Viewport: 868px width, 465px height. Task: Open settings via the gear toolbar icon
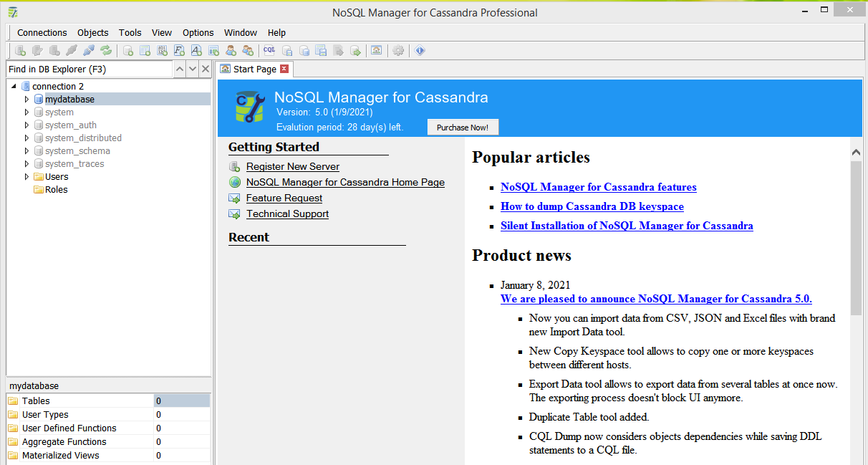[398, 50]
